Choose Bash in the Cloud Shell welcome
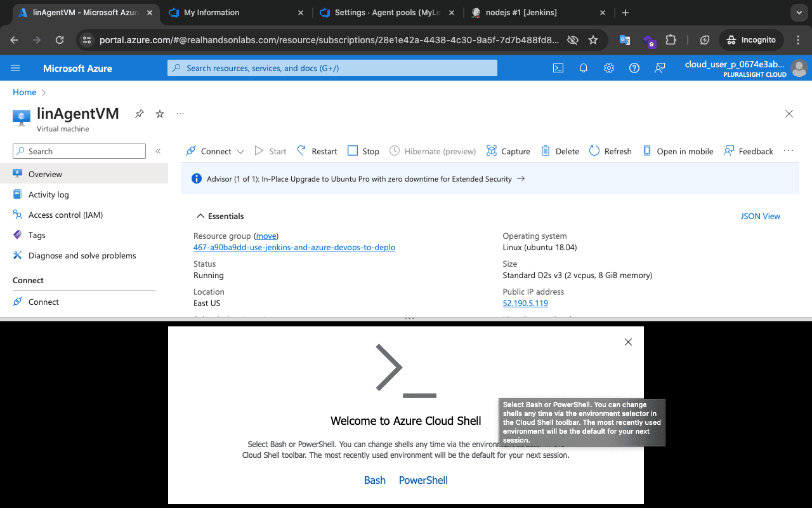 tap(375, 480)
